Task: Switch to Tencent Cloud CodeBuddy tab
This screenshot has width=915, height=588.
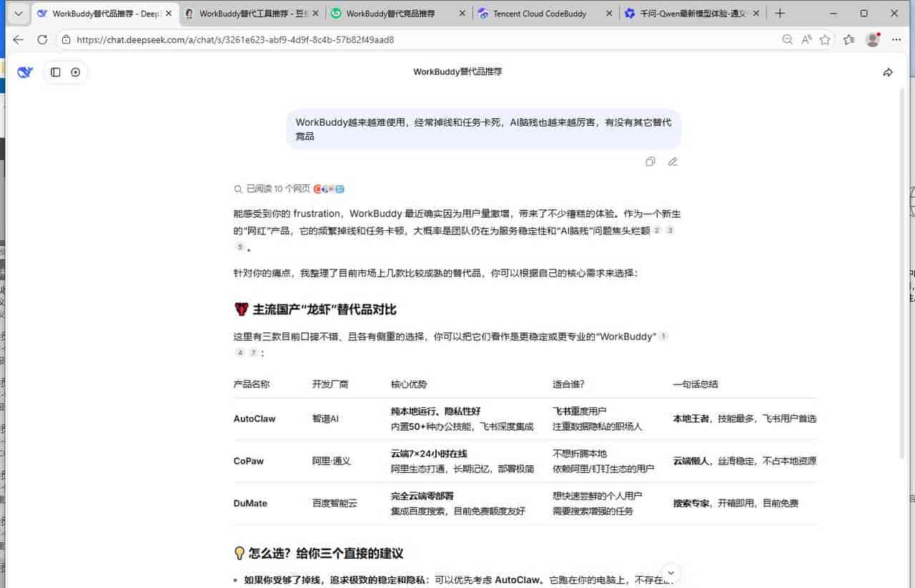Action: tap(546, 14)
